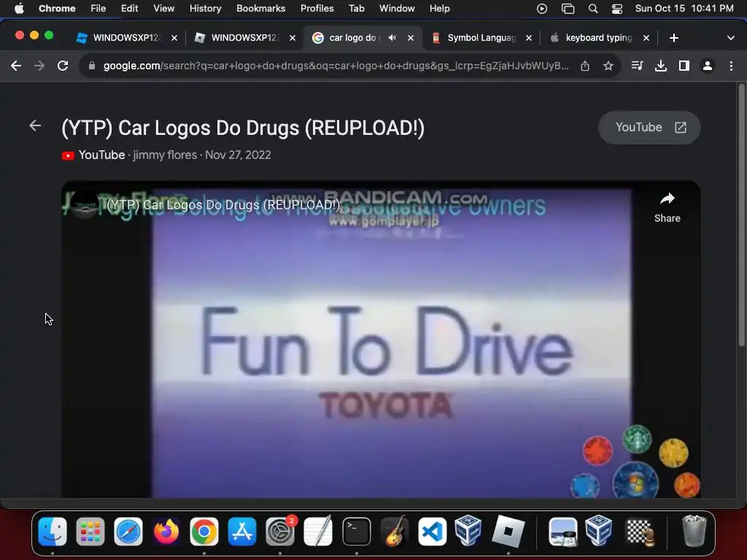747x560 pixels.
Task: Open System Settings from the Dock
Action: coord(280,532)
